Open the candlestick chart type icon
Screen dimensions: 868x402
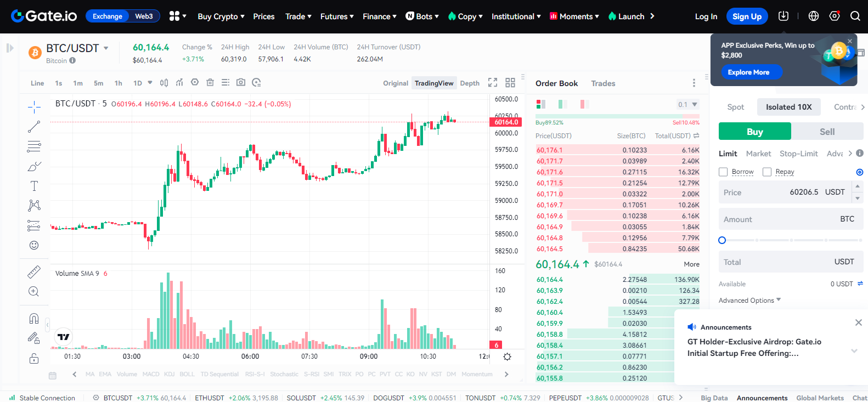pyautogui.click(x=164, y=83)
